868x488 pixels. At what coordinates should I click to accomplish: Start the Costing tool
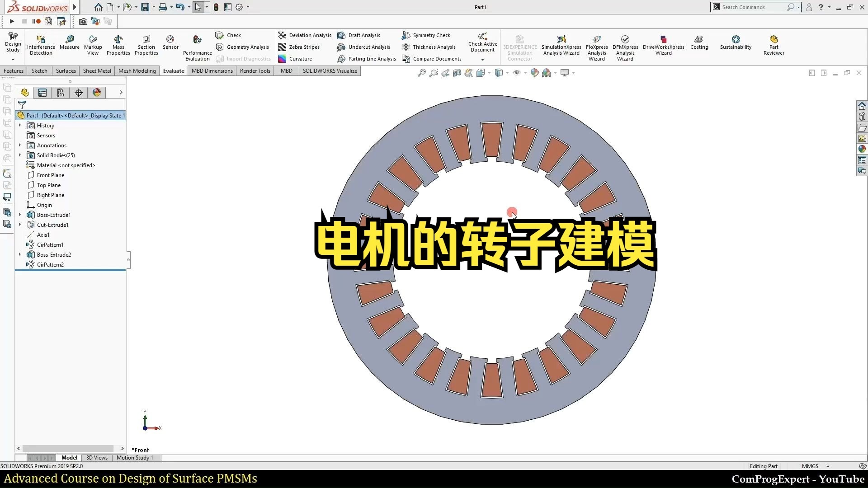(x=699, y=44)
